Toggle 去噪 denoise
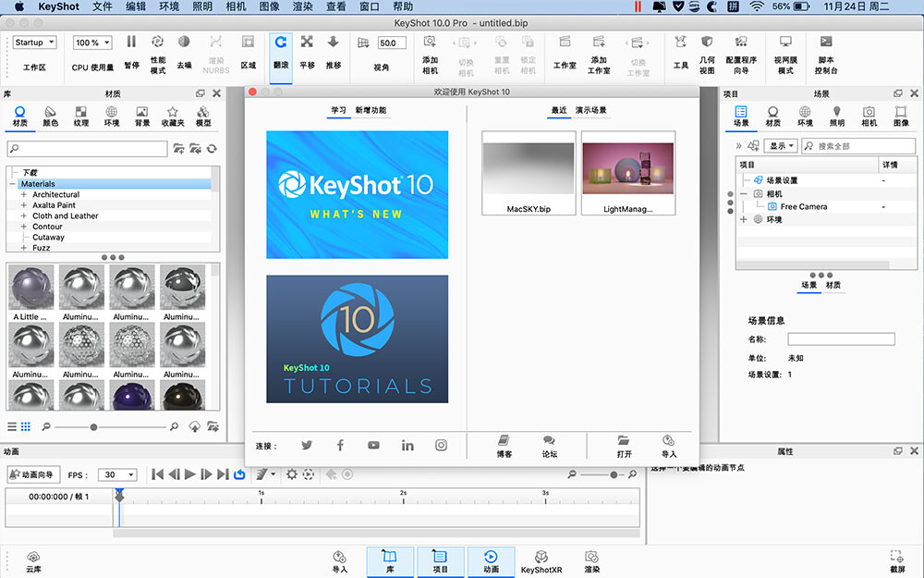Image resolution: width=924 pixels, height=578 pixels. 184,53
